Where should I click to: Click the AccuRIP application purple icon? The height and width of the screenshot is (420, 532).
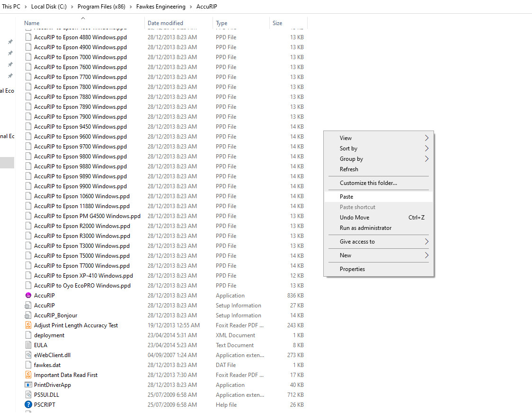pyautogui.click(x=28, y=295)
